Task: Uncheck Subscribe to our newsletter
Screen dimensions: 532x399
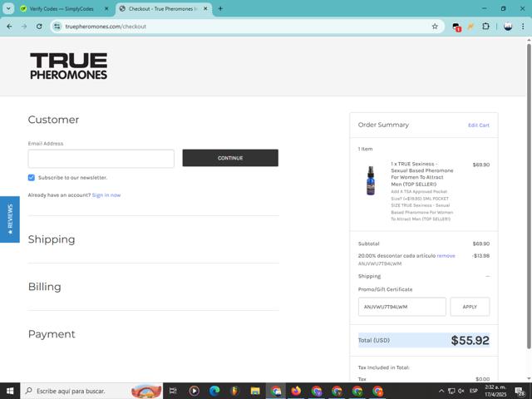Action: click(32, 177)
